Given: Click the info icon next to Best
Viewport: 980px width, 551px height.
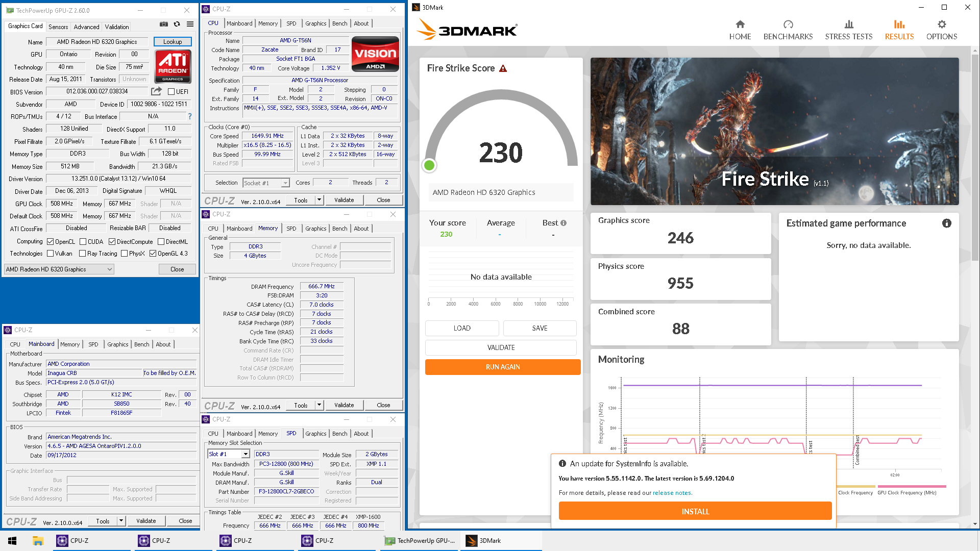Looking at the screenshot, I should coord(563,223).
